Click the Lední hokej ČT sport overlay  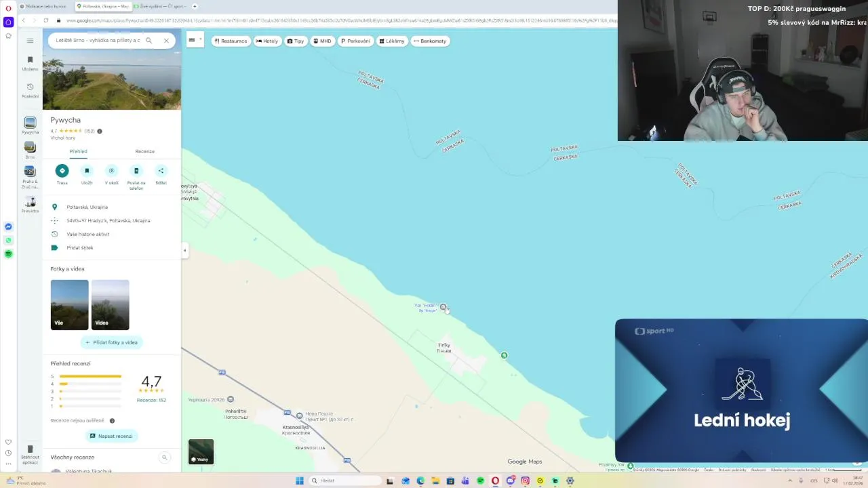click(741, 390)
